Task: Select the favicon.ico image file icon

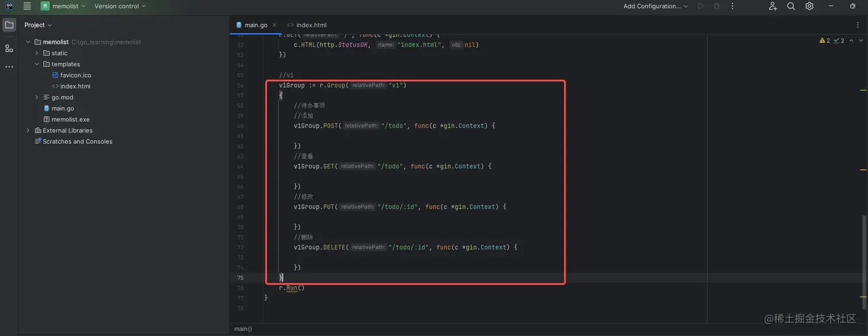Action: point(55,75)
